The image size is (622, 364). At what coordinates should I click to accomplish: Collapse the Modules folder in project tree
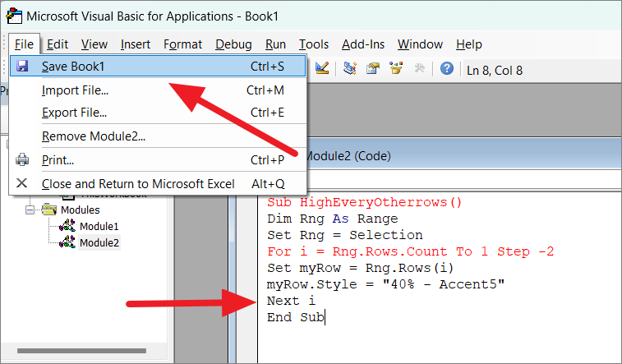[x=30, y=210]
